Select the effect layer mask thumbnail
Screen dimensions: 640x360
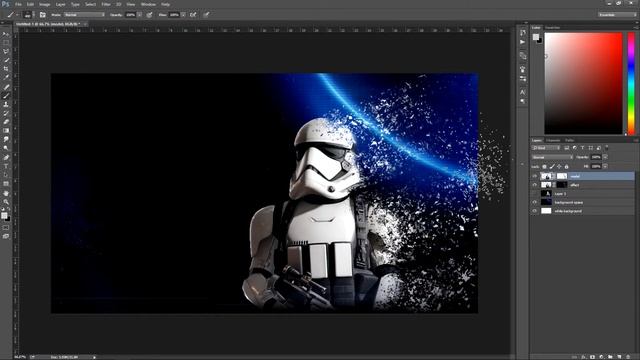[x=562, y=185]
